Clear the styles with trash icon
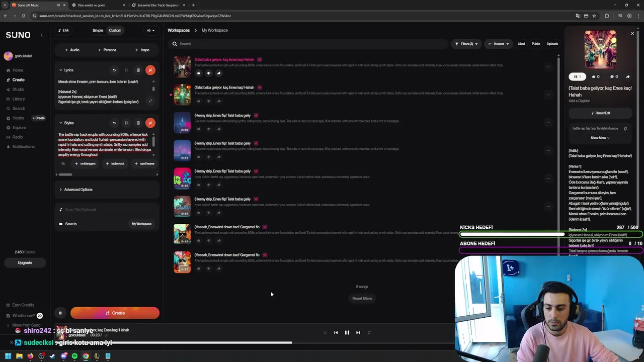Screen dimensions: 644x362 (x=138, y=123)
